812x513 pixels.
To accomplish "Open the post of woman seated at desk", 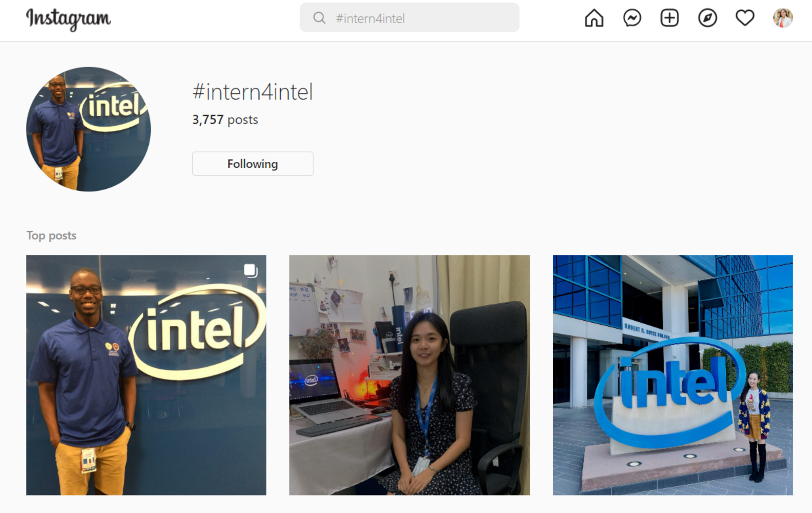I will 409,375.
